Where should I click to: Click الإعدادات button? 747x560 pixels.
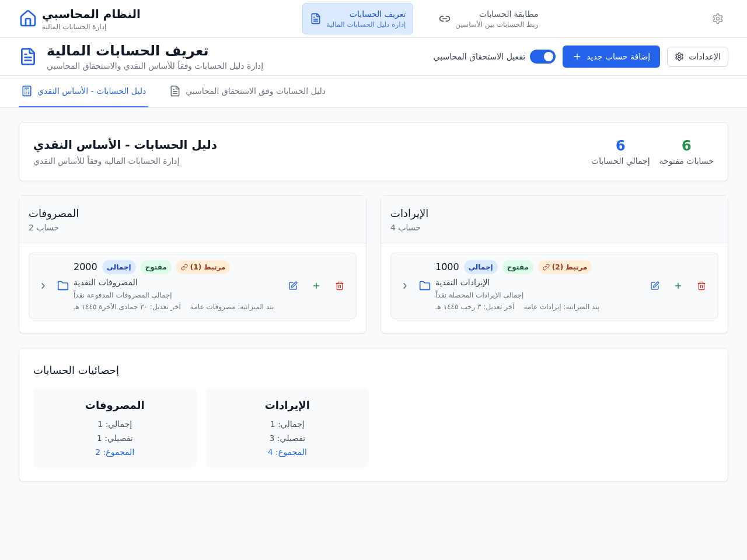697,57
